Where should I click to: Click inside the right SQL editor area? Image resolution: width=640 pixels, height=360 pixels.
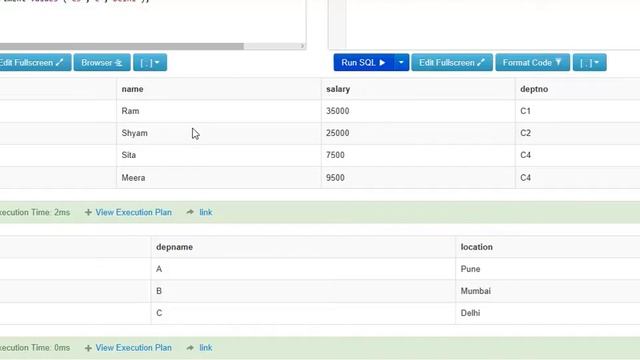(x=493, y=24)
